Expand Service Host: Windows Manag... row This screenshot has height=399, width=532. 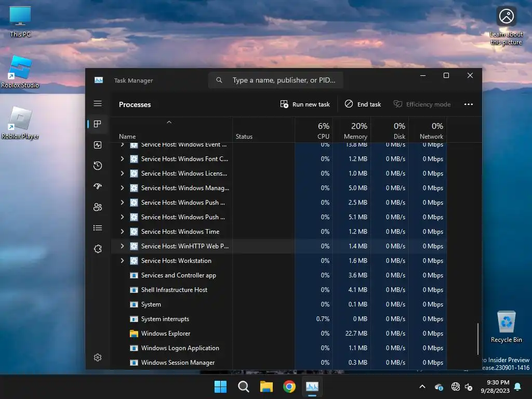click(x=122, y=188)
